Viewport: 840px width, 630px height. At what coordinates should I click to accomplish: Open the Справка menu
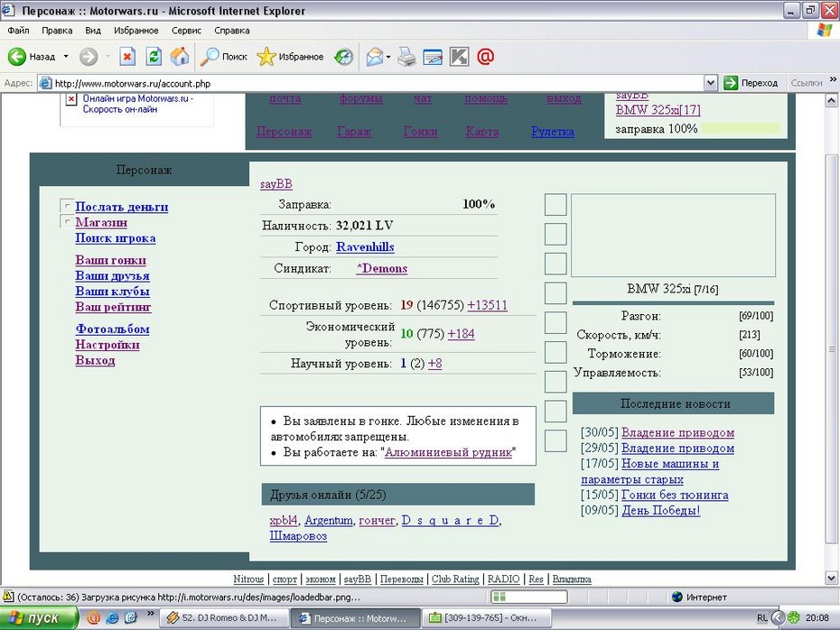[232, 31]
